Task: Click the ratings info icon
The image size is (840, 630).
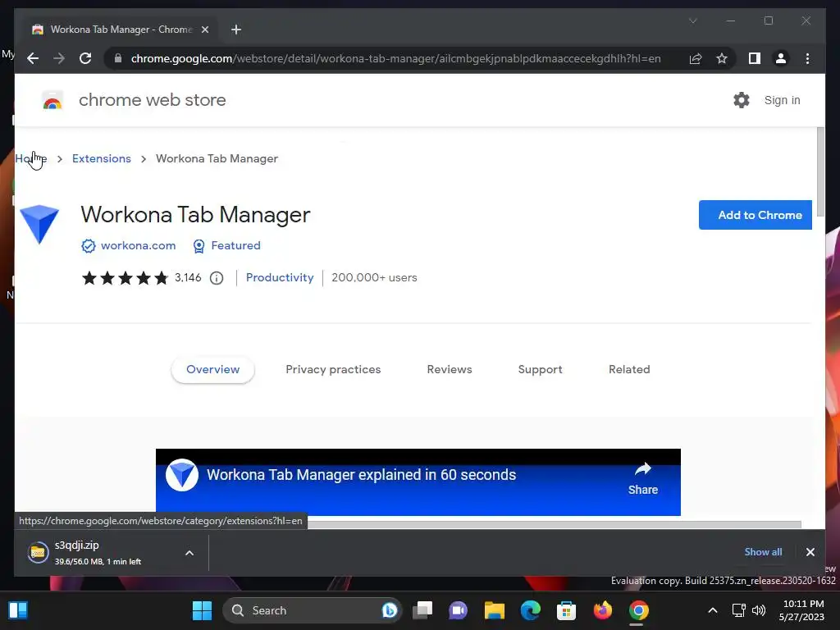Action: [x=217, y=278]
